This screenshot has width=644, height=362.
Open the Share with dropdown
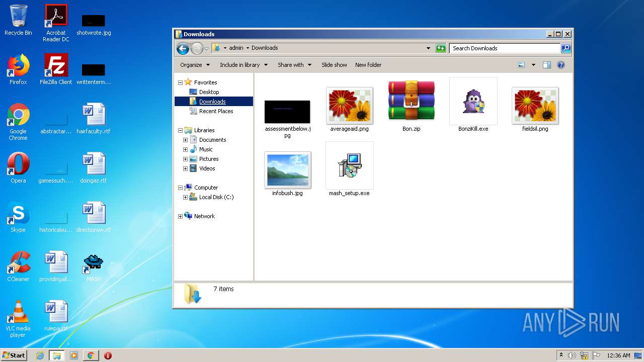294,65
